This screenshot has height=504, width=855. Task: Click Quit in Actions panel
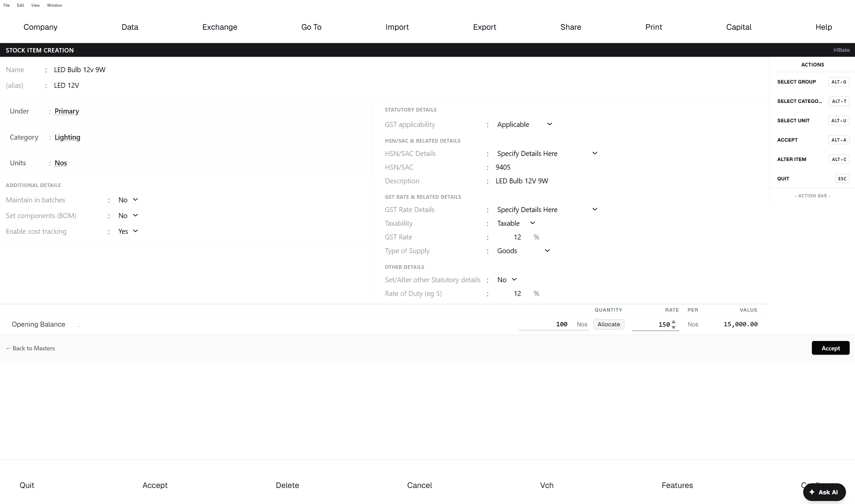pos(783,179)
